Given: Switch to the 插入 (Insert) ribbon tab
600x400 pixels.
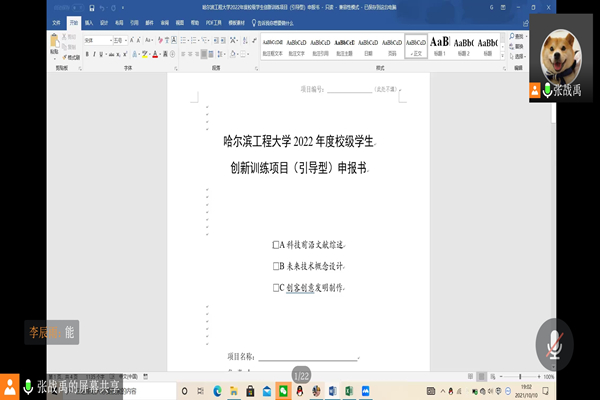Looking at the screenshot, I should click(x=89, y=21).
